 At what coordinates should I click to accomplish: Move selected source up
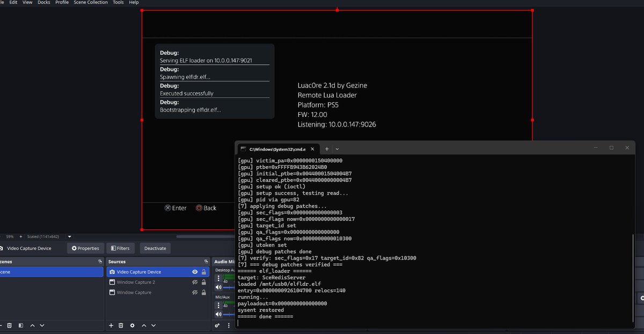coord(144,325)
